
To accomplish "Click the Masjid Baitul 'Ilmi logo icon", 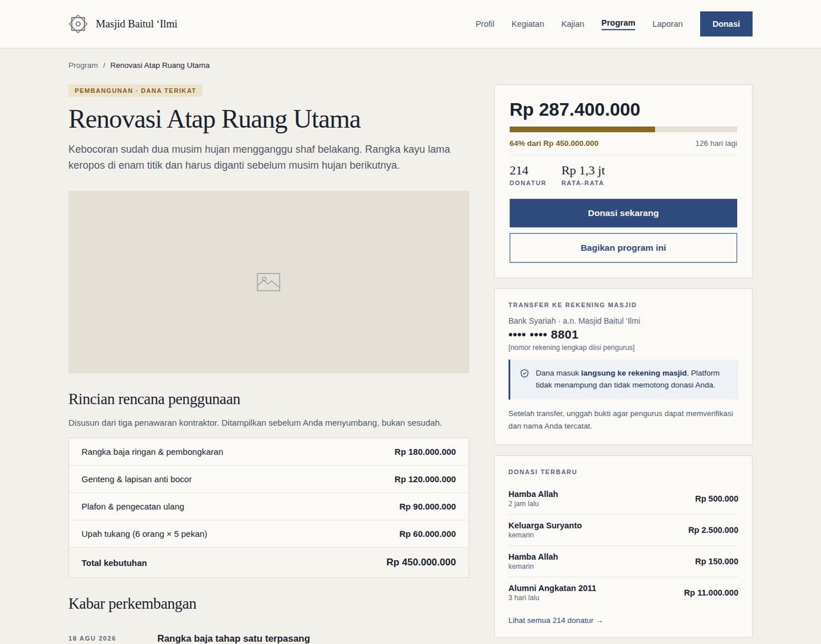I will click(x=78, y=24).
